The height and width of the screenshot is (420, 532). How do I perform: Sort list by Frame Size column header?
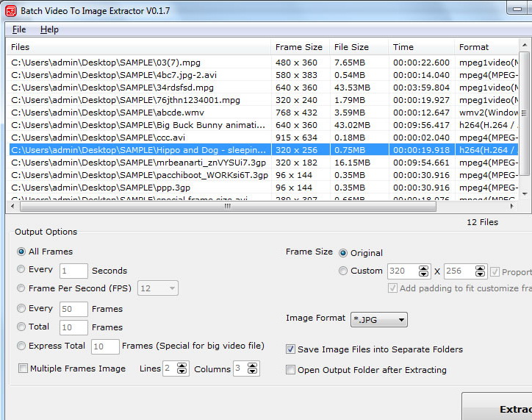pyautogui.click(x=301, y=47)
